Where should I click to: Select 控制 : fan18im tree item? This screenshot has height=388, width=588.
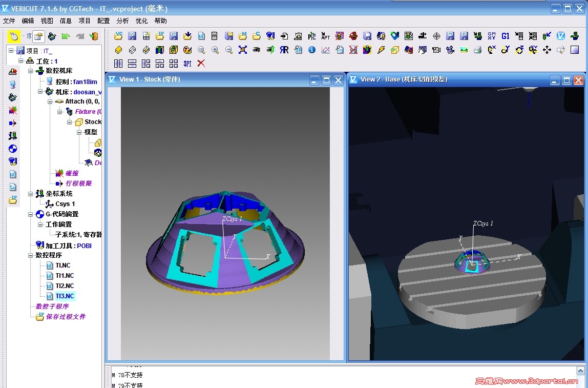point(76,81)
